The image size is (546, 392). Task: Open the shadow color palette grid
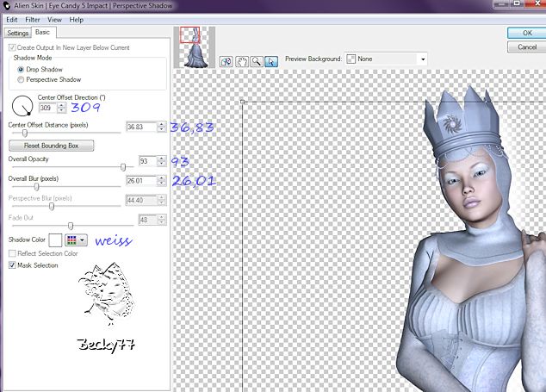pos(76,240)
